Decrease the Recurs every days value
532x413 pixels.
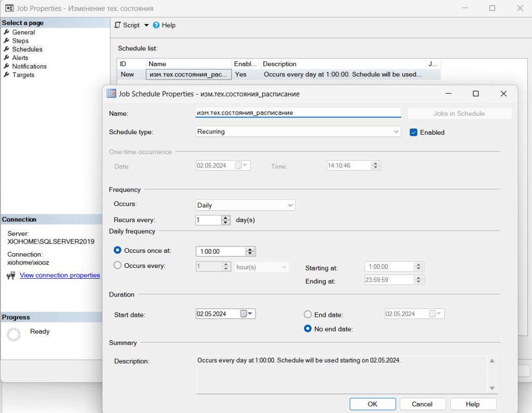(x=225, y=223)
